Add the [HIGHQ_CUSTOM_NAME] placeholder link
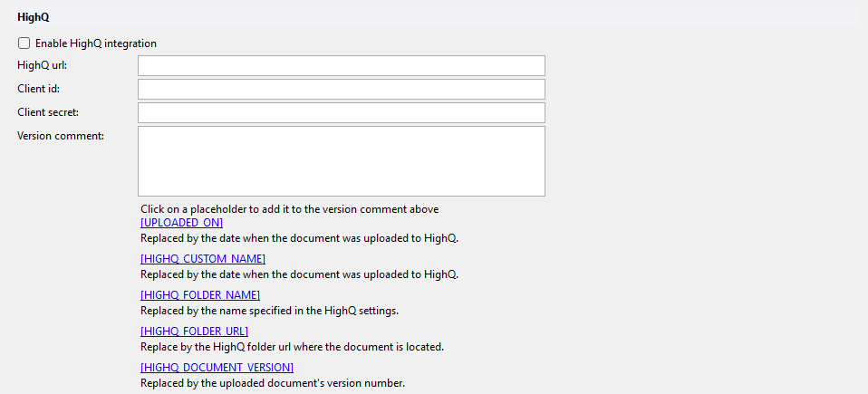 click(x=203, y=259)
